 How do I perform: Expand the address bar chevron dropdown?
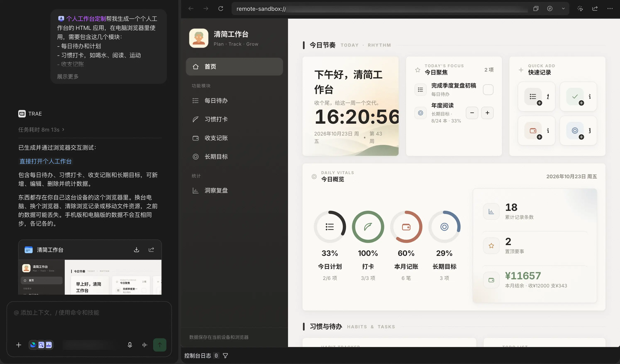[x=563, y=9]
